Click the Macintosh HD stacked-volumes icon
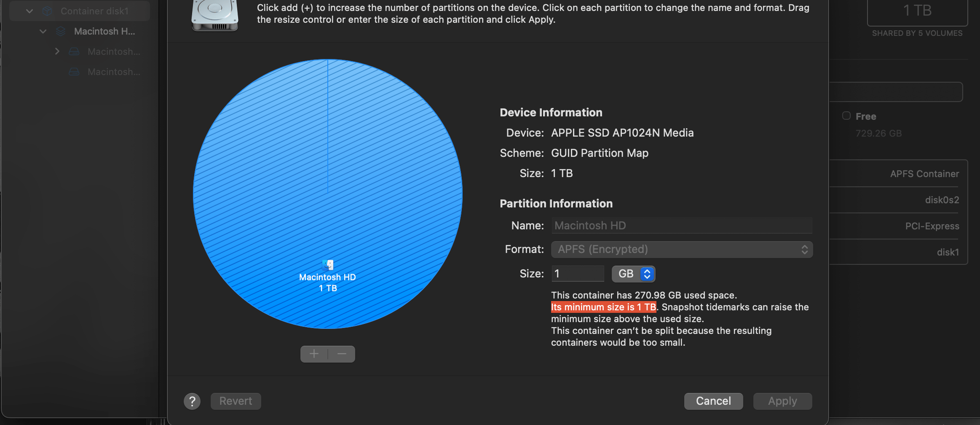This screenshot has width=980, height=425. pos(61,31)
